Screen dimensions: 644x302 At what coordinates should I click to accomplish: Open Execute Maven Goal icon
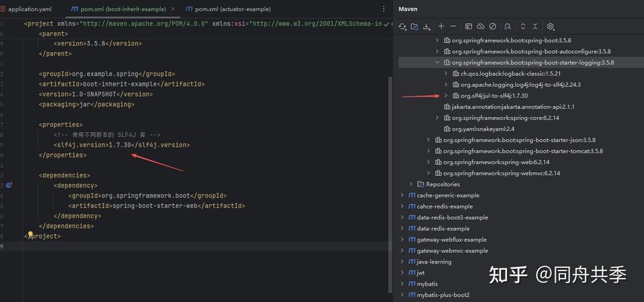point(468,27)
